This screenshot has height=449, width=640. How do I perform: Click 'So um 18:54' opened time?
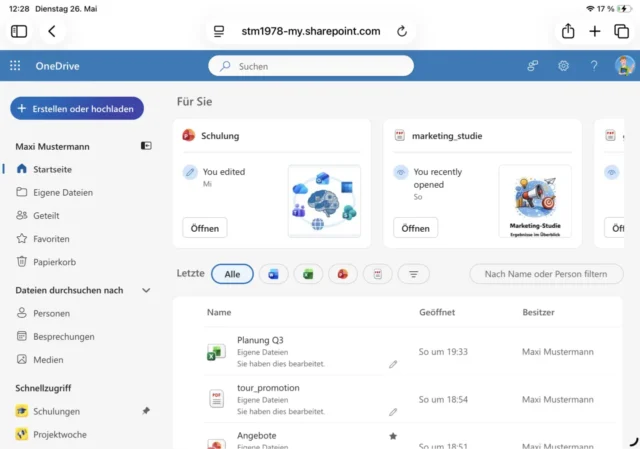pyautogui.click(x=443, y=399)
